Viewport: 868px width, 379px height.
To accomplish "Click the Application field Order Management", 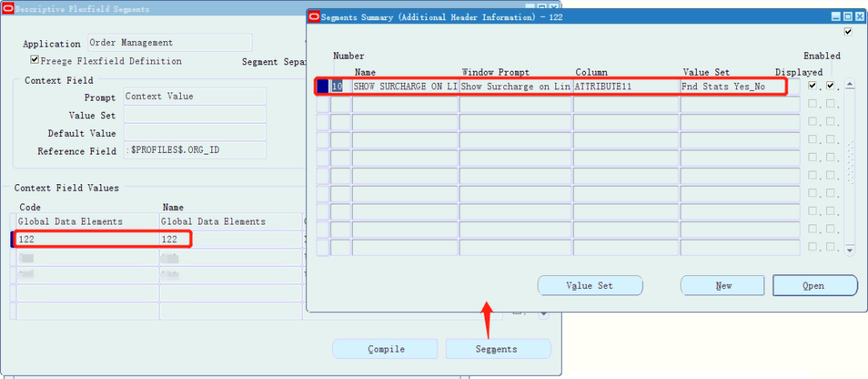I will tap(170, 43).
